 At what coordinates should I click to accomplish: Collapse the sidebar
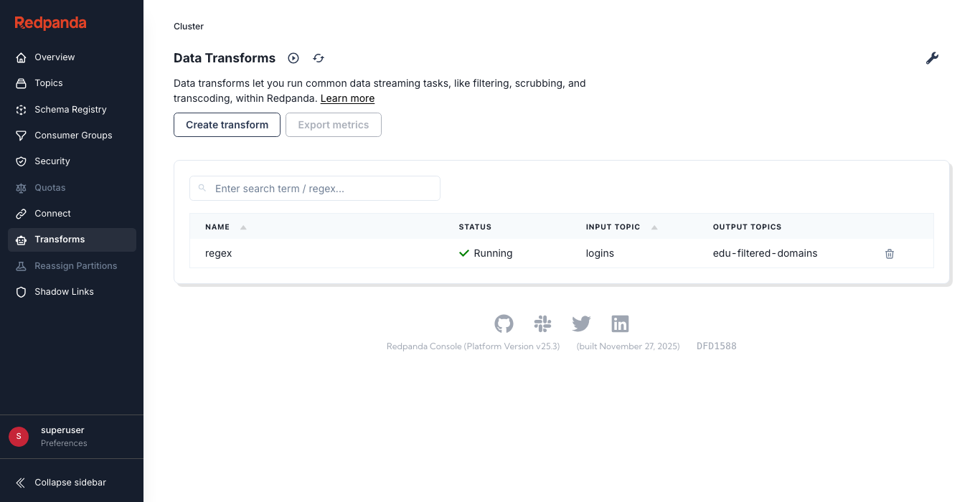click(x=70, y=483)
